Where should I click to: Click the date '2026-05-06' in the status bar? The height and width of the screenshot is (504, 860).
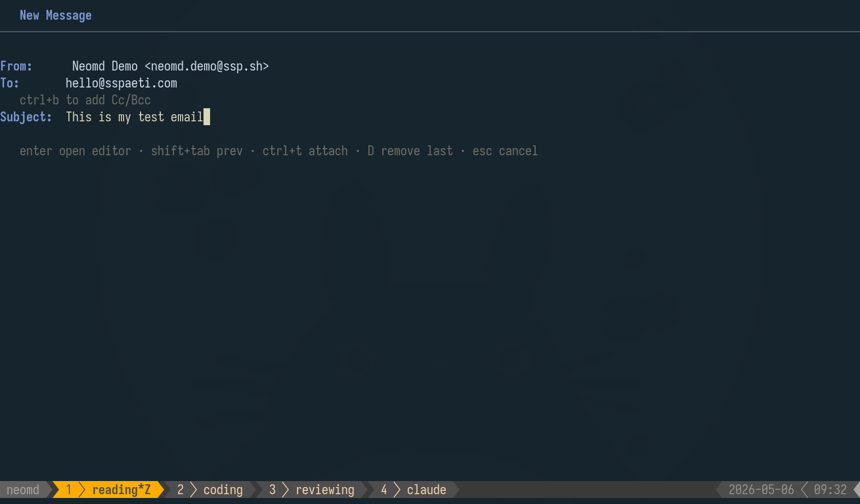tap(762, 490)
